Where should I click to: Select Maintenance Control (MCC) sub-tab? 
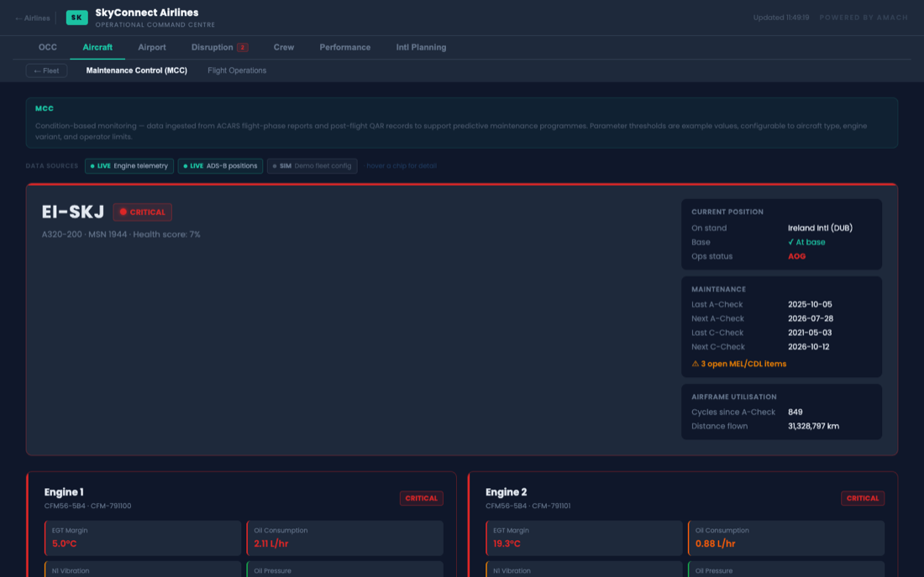137,71
